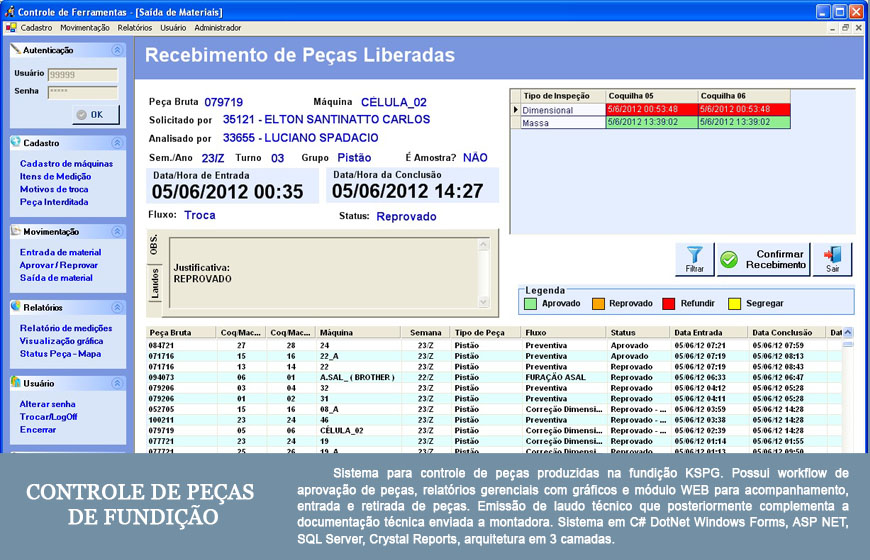Open the Movimentação menu
Image resolution: width=870 pixels, height=560 pixels.
(85, 27)
